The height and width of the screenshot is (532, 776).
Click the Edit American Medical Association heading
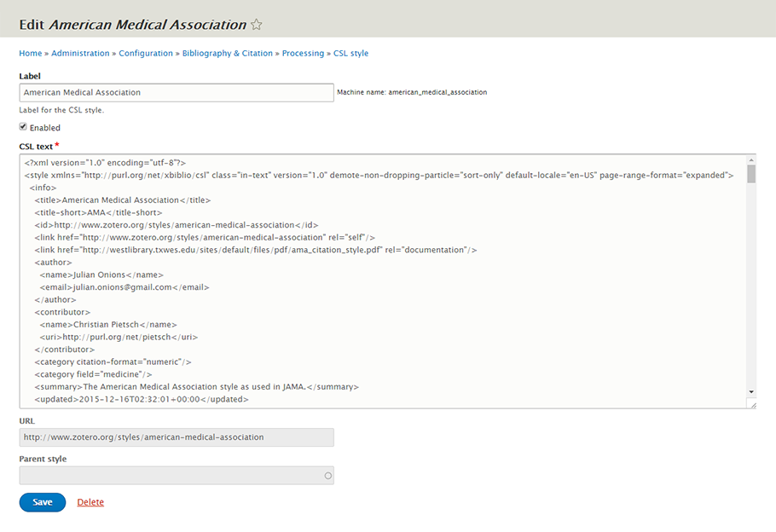133,24
